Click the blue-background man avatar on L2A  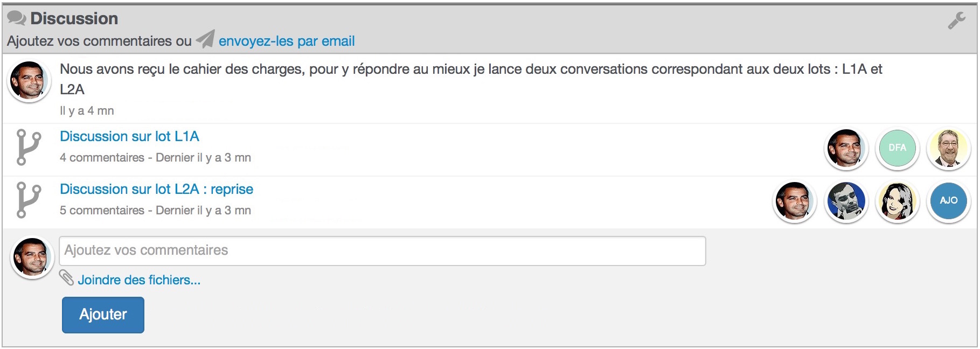tap(846, 200)
